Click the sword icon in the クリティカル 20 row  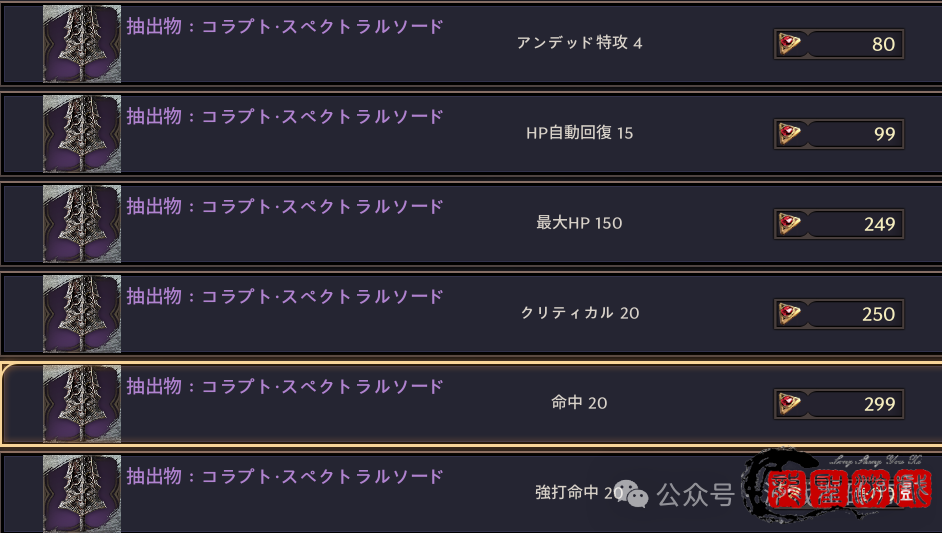(x=82, y=314)
